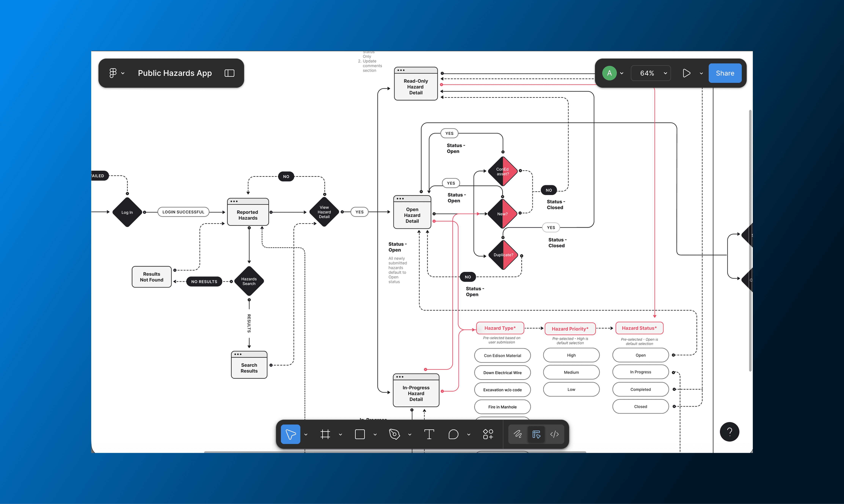
Task: Select the Text tool
Action: [x=429, y=434]
